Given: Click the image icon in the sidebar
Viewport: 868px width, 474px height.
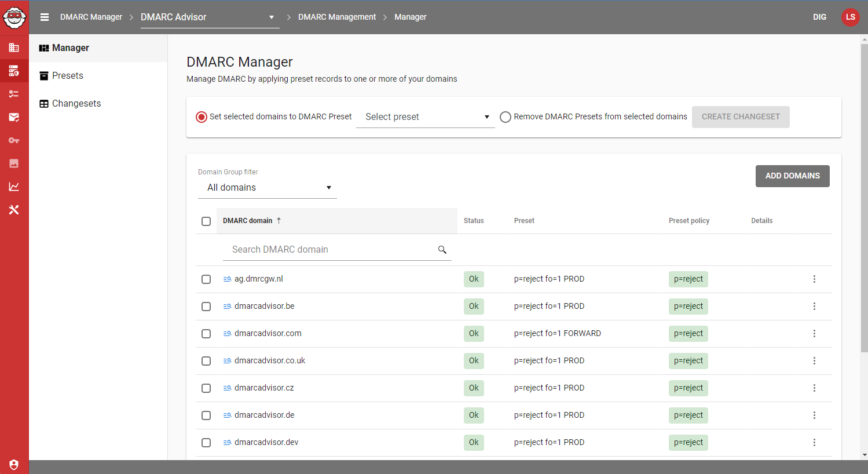Looking at the screenshot, I should coord(14,163).
